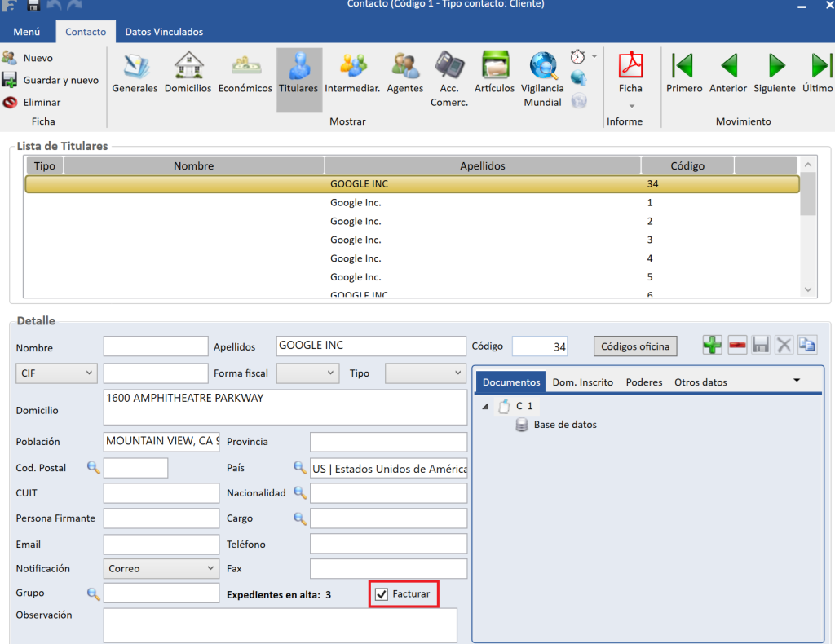
Task: Select the Documentos tab
Action: [511, 382]
